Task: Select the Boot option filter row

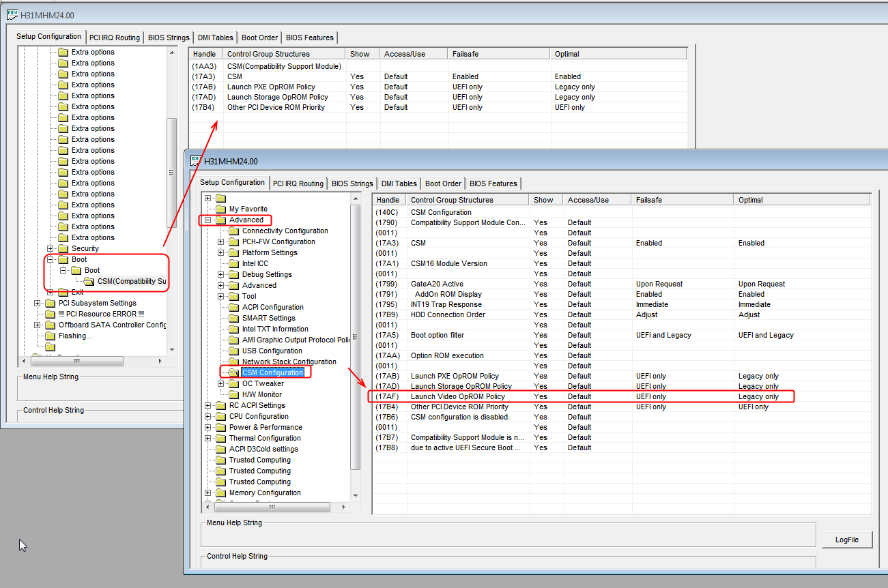Action: (x=621, y=335)
